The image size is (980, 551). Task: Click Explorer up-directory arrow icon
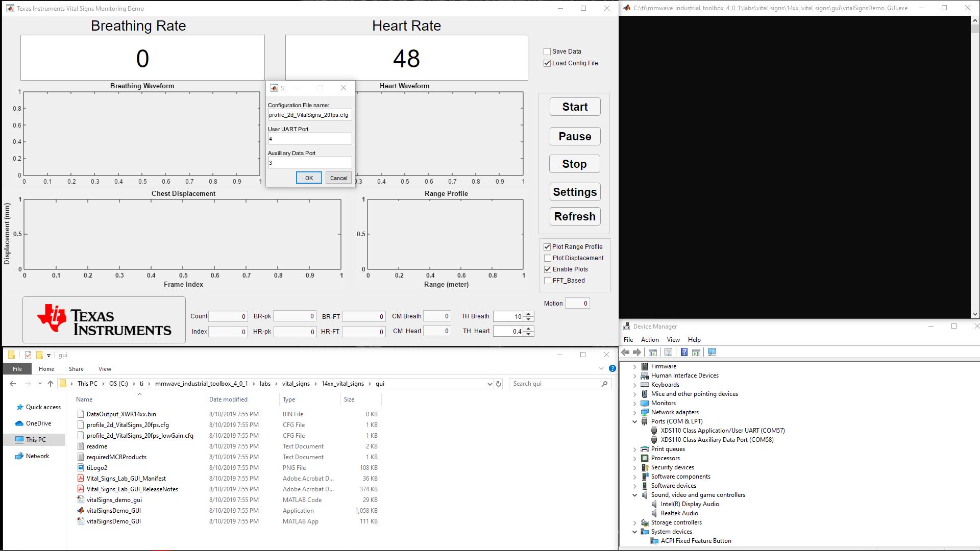click(x=50, y=384)
